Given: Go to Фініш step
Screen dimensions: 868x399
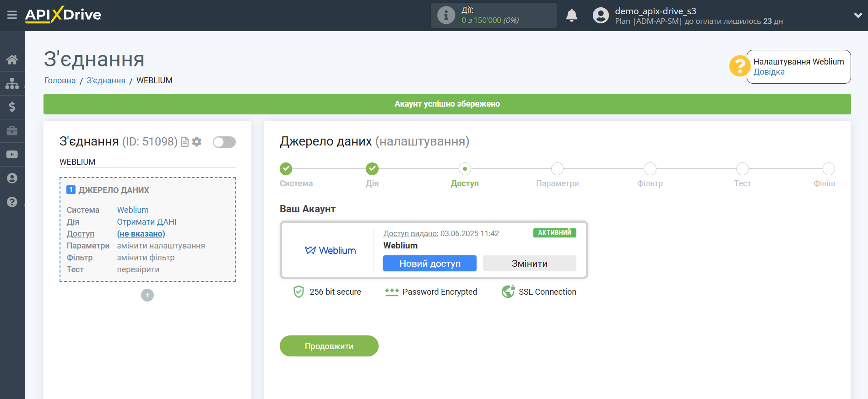Looking at the screenshot, I should (829, 169).
